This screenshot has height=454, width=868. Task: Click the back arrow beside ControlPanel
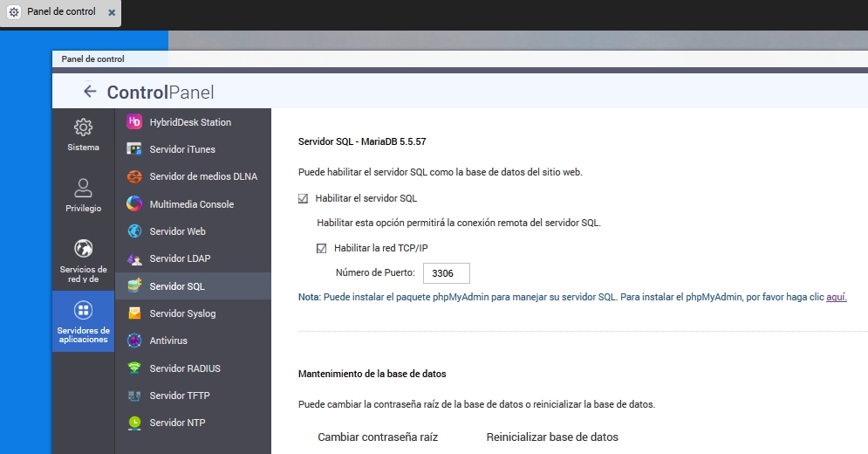tap(90, 92)
